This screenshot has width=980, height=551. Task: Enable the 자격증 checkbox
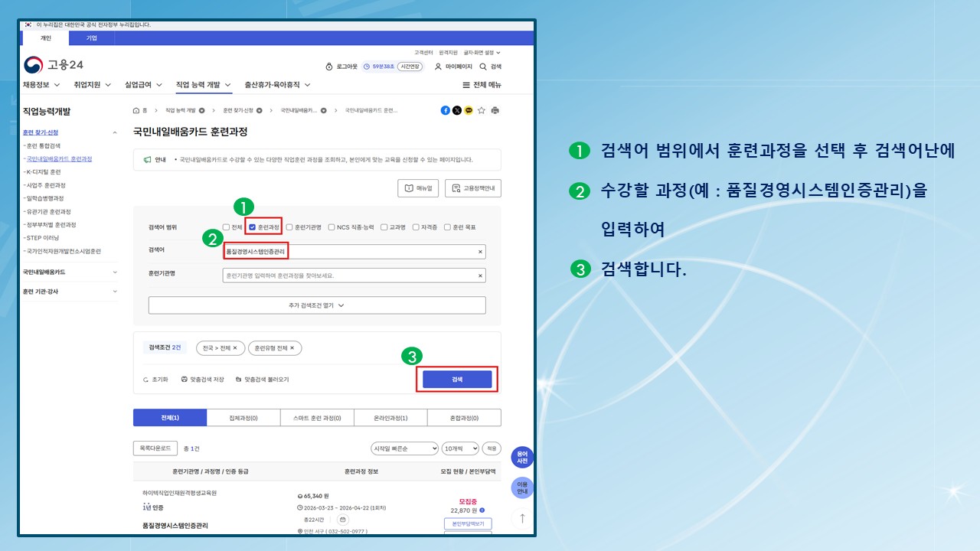pos(416,227)
